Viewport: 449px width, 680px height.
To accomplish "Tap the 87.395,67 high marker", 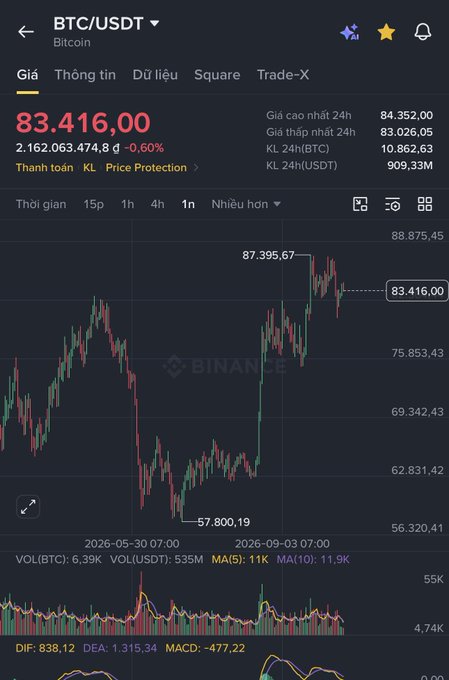I will click(x=268, y=255).
